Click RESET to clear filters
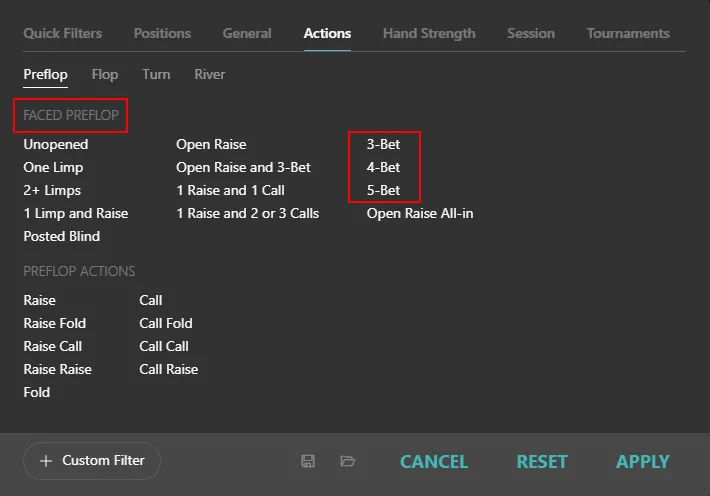This screenshot has height=496, width=710. [x=541, y=461]
